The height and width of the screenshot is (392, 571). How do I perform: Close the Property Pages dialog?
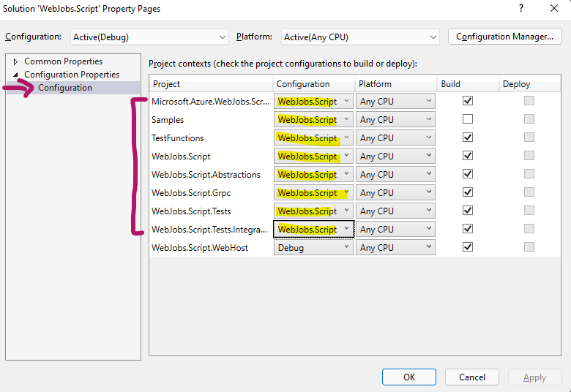554,8
